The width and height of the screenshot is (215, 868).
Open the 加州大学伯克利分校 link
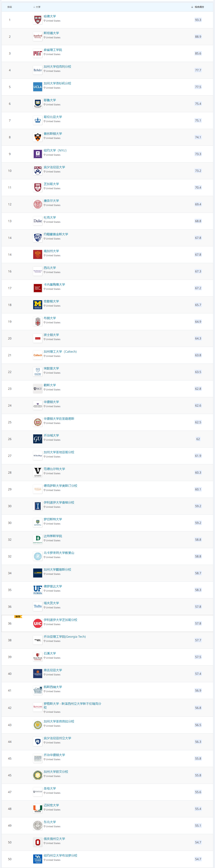point(57,66)
